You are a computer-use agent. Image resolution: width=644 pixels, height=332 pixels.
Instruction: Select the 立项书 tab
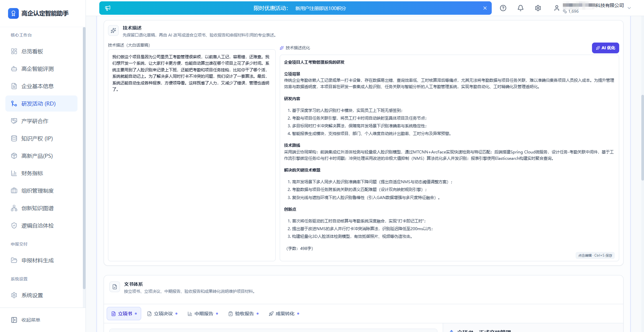(x=124, y=314)
